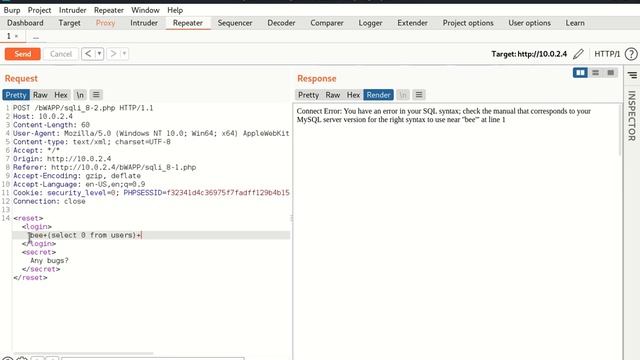Select side-by-side layout view icon

(x=580, y=73)
